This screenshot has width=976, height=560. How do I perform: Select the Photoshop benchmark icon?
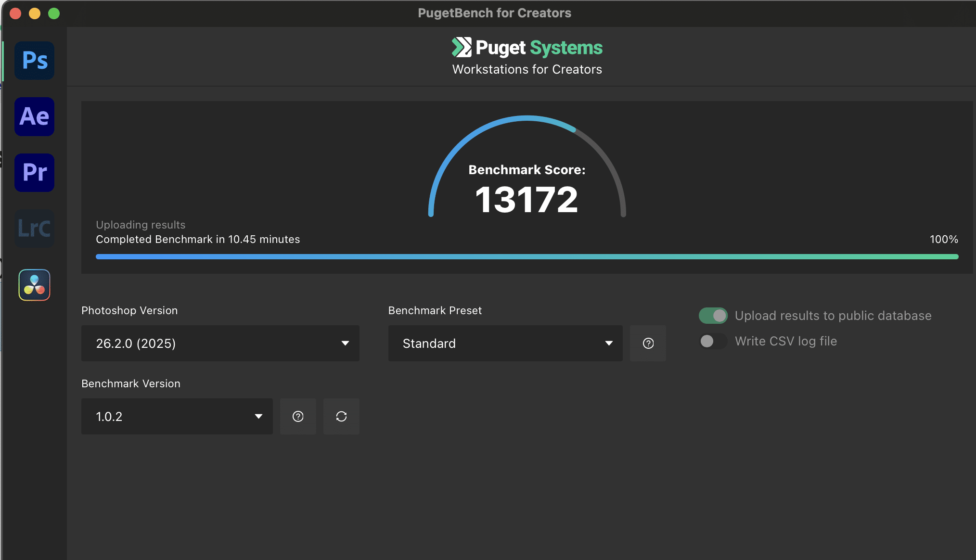34,61
